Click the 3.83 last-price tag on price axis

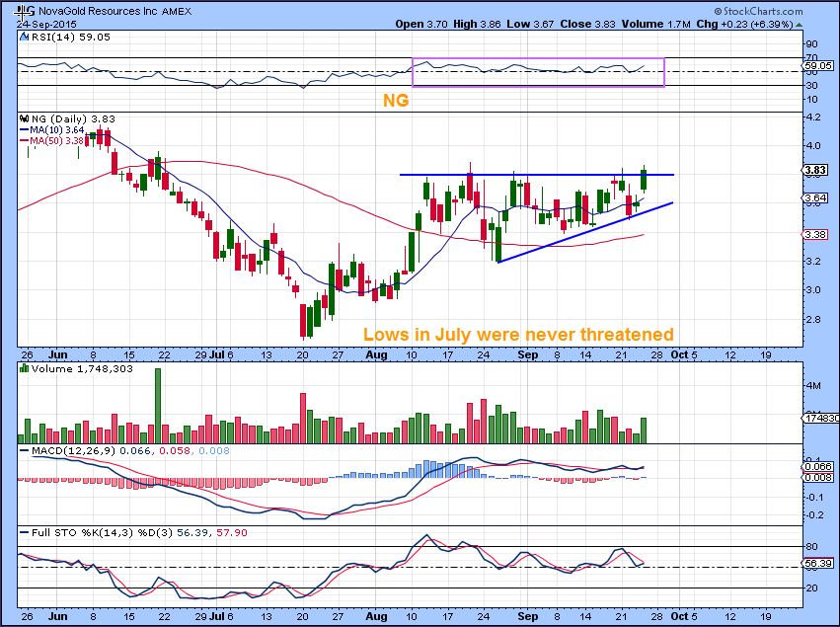(816, 171)
